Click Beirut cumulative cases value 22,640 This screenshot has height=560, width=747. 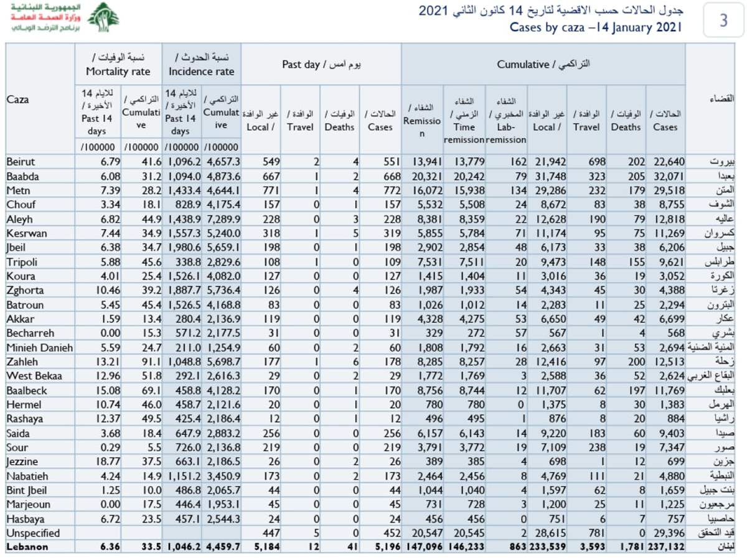tap(669, 162)
